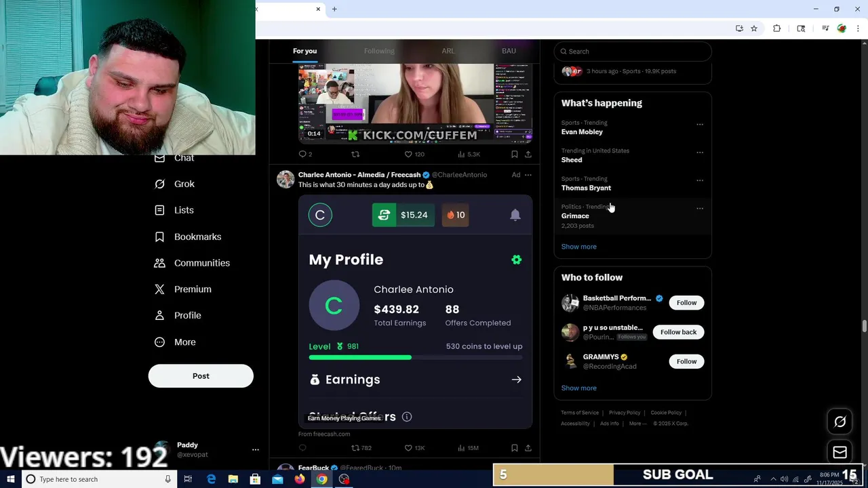The width and height of the screenshot is (868, 488).
Task: Open File Explorer from the taskbar
Action: point(233,479)
